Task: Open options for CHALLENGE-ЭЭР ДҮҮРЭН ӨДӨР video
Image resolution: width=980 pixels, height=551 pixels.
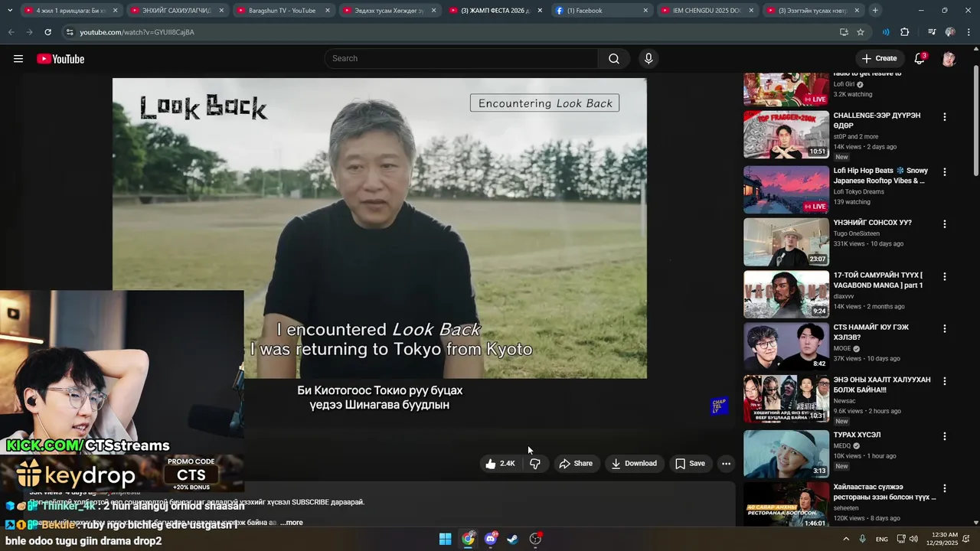Action: 944,117
